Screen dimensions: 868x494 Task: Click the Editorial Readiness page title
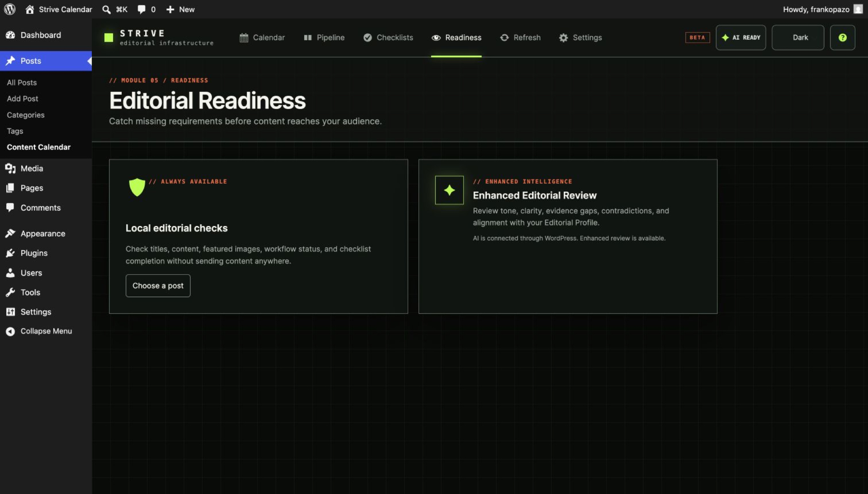click(x=208, y=100)
